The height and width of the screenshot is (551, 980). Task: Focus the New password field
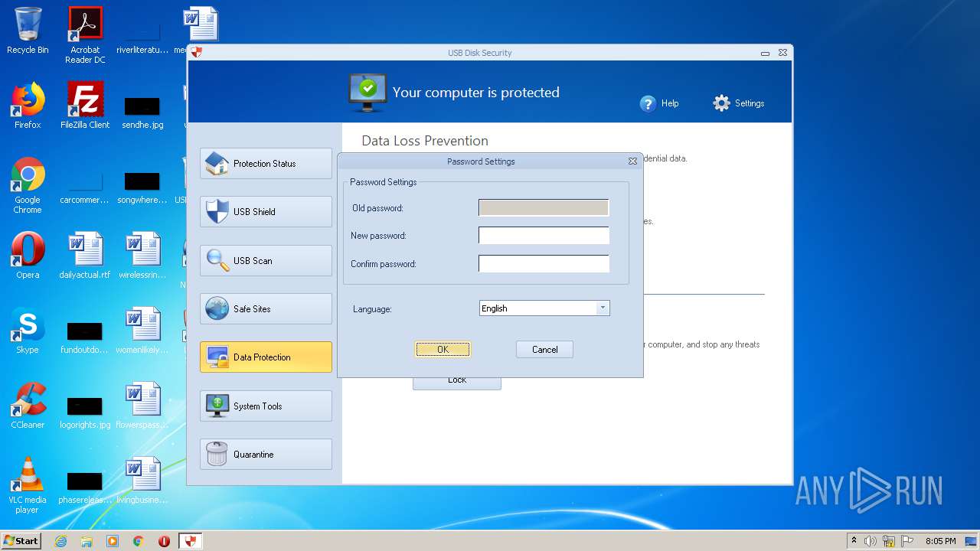click(544, 236)
